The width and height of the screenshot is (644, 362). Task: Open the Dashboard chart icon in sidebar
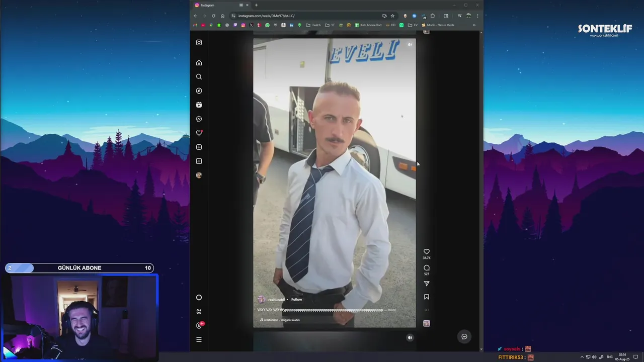click(199, 161)
